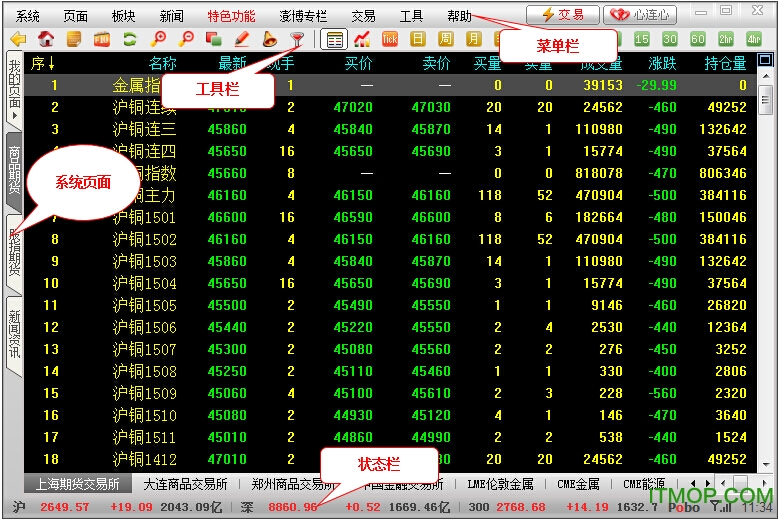779x521 pixels.
Task: Open the home page icon
Action: pos(46,40)
